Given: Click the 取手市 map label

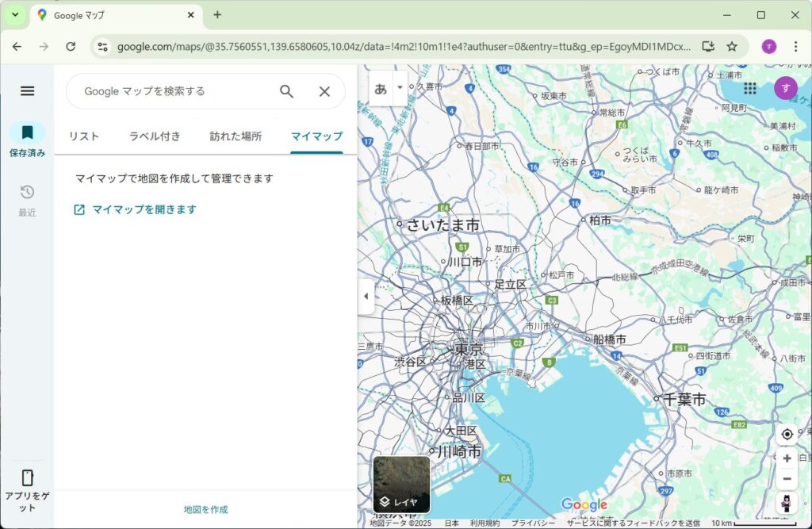Looking at the screenshot, I should click(x=644, y=190).
